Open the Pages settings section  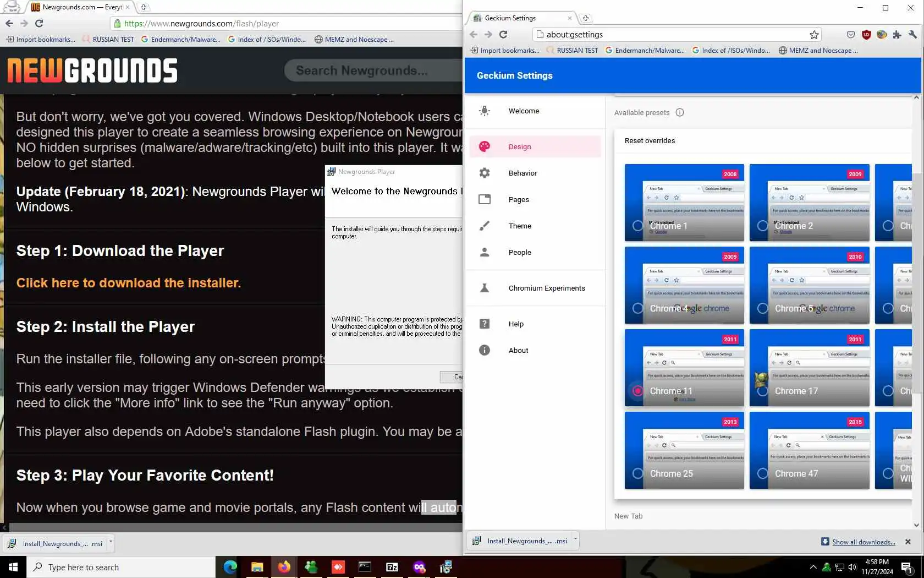coord(535,199)
